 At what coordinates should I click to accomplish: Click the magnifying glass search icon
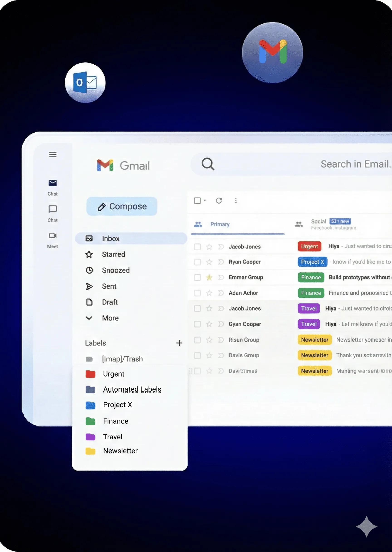tap(208, 164)
